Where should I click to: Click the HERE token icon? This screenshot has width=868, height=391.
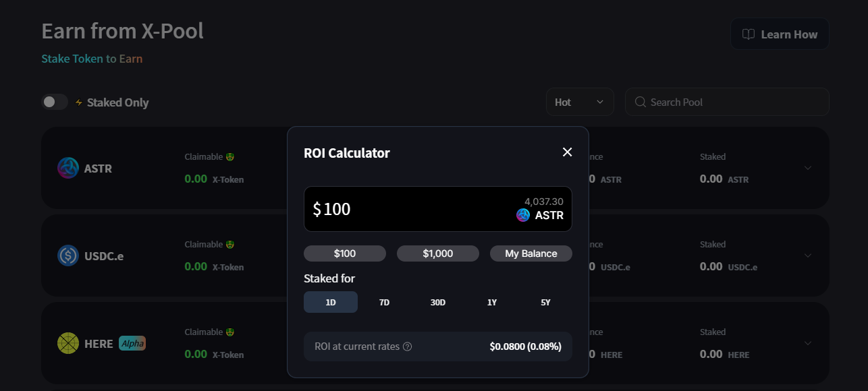[x=68, y=343]
